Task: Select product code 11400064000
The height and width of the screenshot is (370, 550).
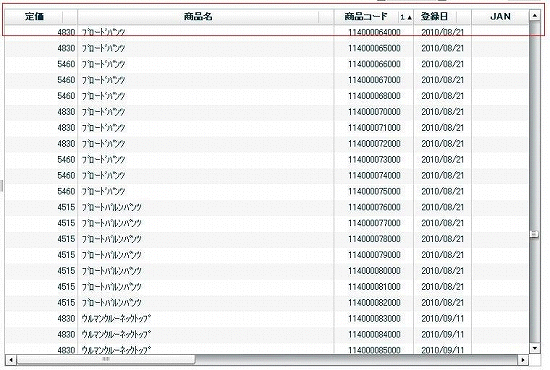Action: click(x=374, y=32)
